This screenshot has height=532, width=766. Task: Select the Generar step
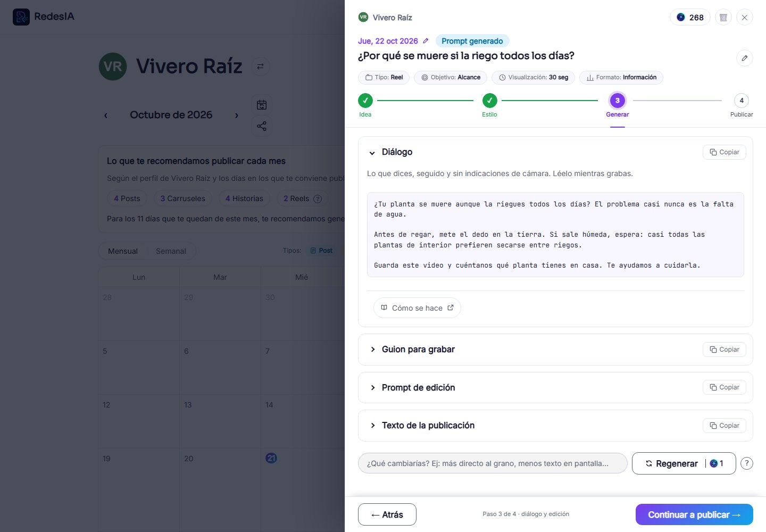click(x=618, y=105)
